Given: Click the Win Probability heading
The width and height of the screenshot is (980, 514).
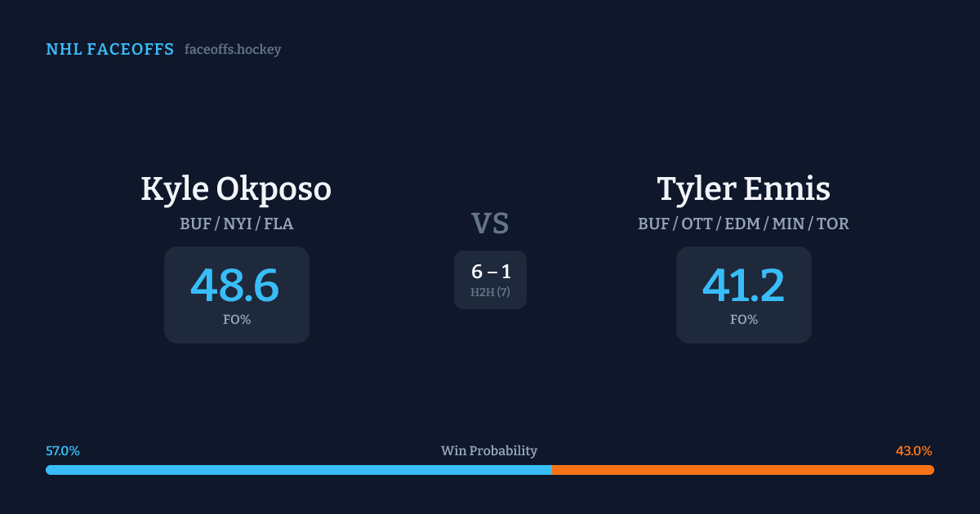Looking at the screenshot, I should (x=489, y=451).
